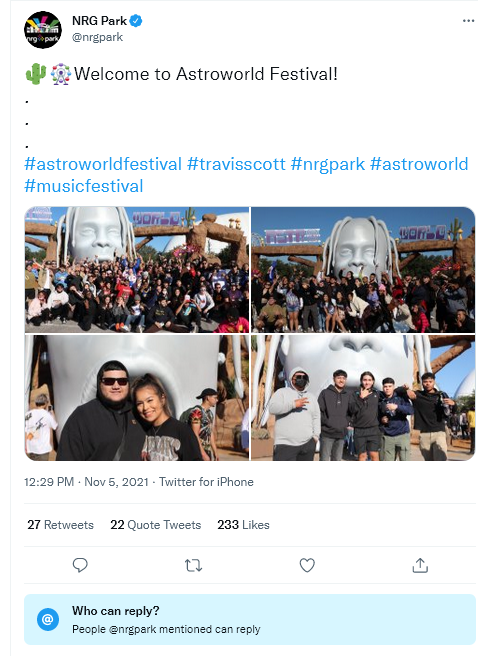The image size is (478, 656).
Task: Retweet using the retweet arrows icon
Action: coord(193,566)
